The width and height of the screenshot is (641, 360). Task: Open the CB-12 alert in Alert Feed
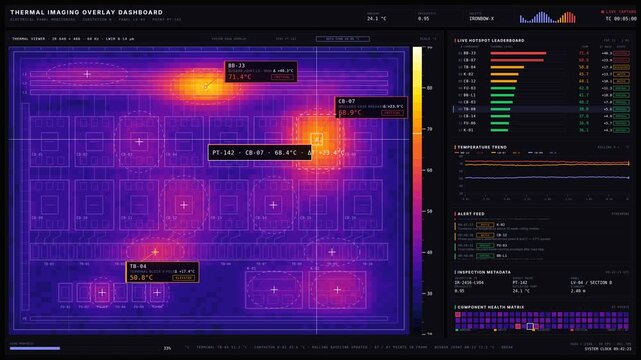[x=542, y=237]
